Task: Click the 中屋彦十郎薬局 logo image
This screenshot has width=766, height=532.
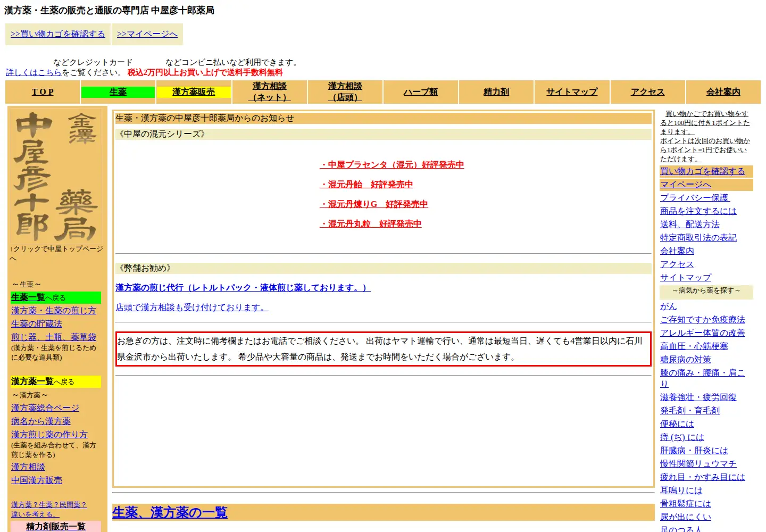Action: pyautogui.click(x=56, y=176)
